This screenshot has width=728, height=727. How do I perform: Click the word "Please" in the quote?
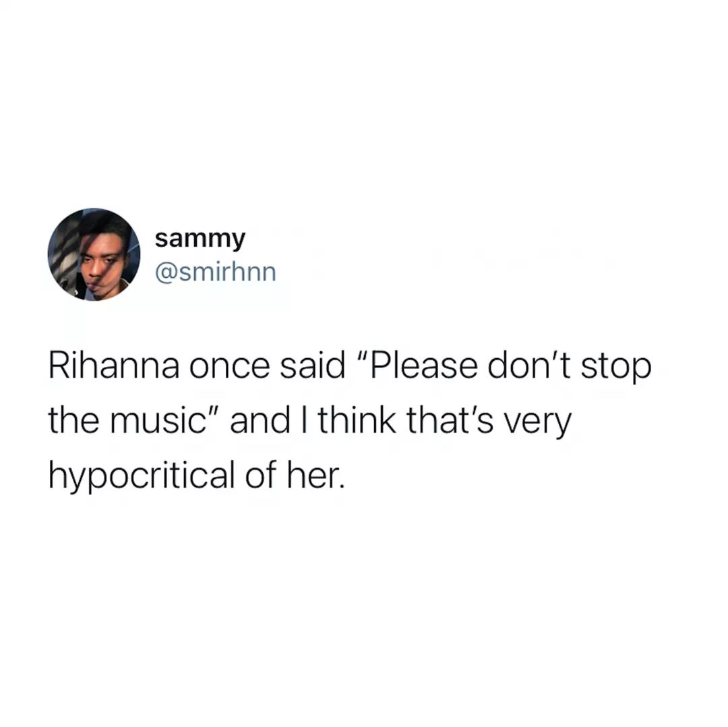coord(423,366)
